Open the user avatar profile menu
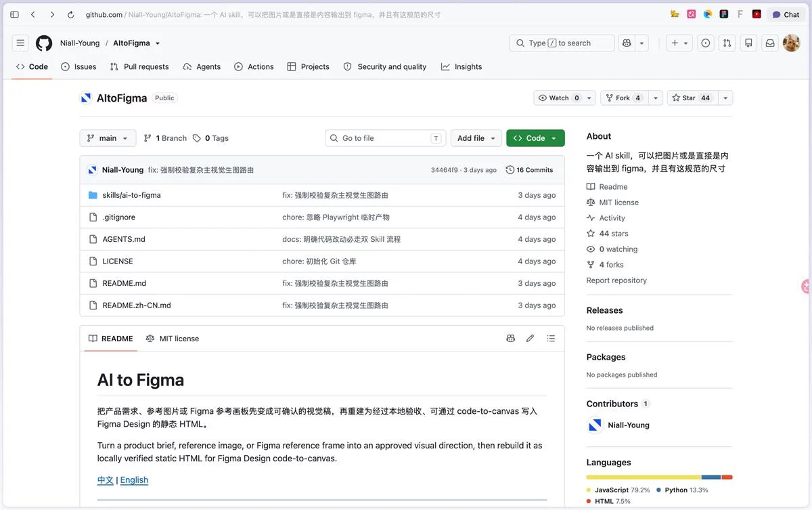This screenshot has width=812, height=510. coord(792,43)
